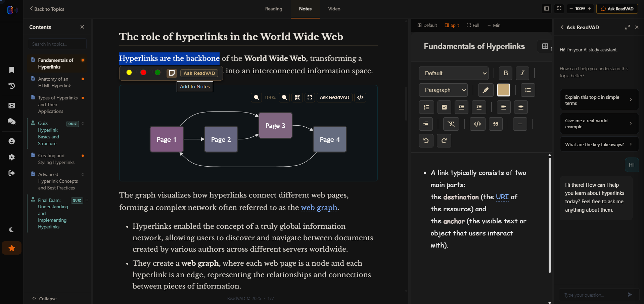Select Split notes layout

[452, 26]
